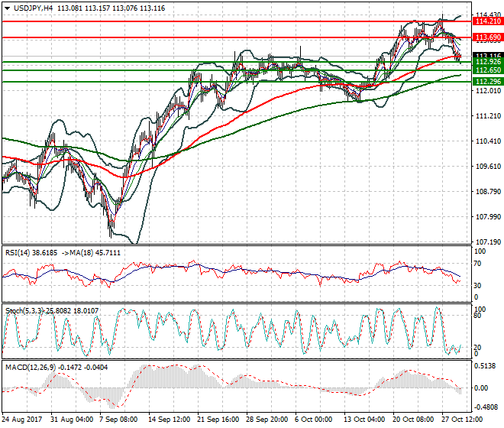
Task: Open the chart dropdown triangle beside USDJPY,H4
Action: pyautogui.click(x=8, y=8)
